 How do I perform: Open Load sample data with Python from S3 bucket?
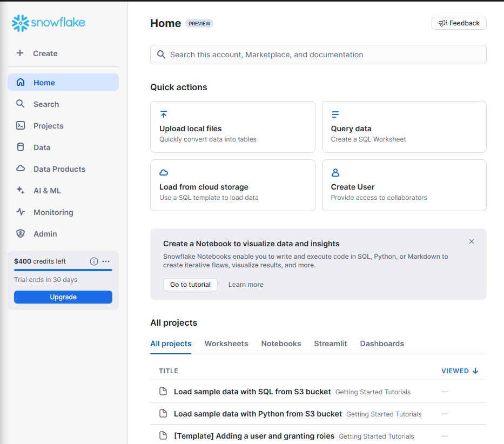pos(258,414)
